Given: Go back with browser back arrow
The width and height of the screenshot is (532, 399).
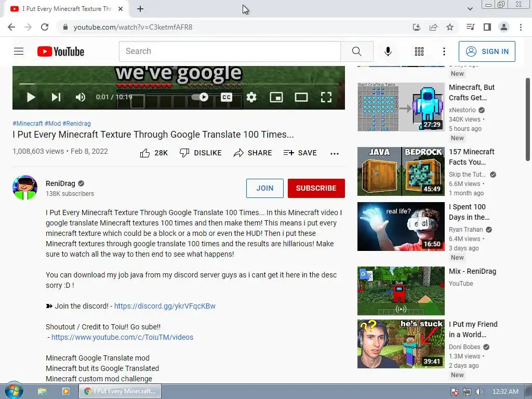Looking at the screenshot, I should tap(11, 27).
